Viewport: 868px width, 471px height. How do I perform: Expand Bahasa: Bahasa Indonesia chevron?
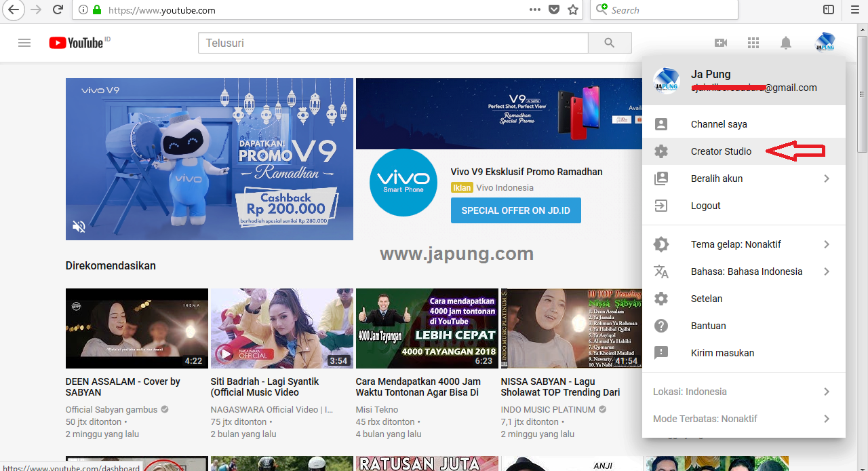tap(827, 271)
